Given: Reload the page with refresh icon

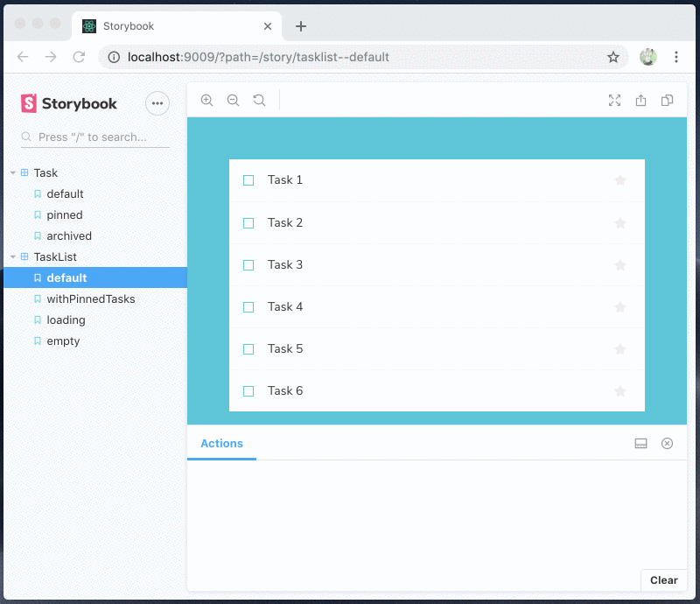Looking at the screenshot, I should click(x=79, y=57).
